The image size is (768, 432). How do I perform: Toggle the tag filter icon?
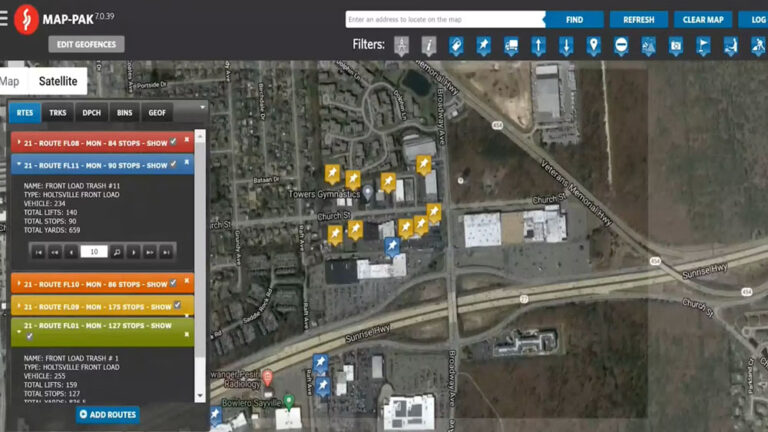456,46
